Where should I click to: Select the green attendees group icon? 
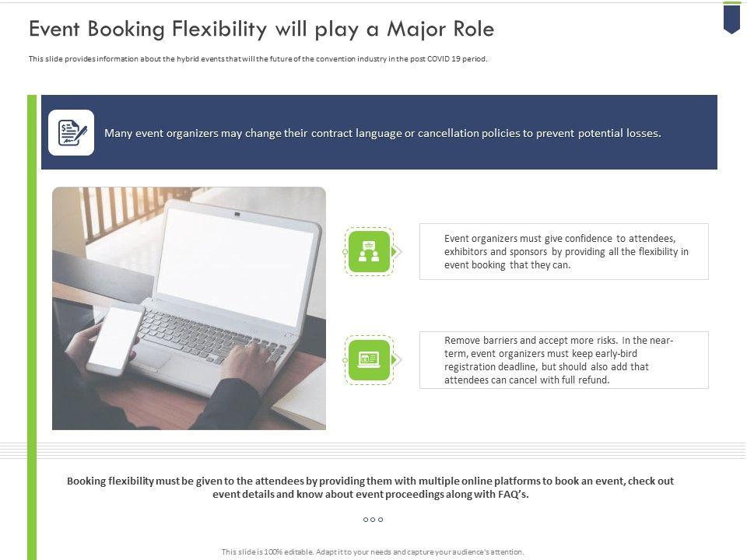click(369, 251)
